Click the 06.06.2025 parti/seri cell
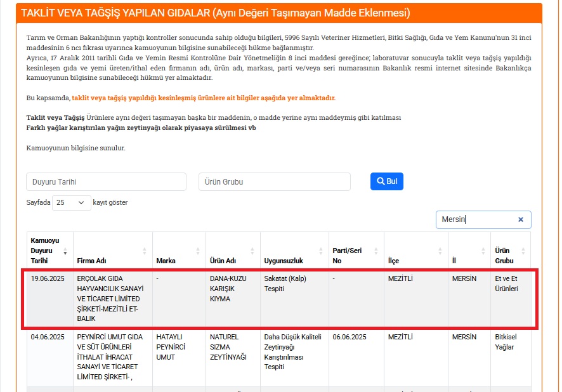Image resolution: width=562 pixels, height=392 pixels. tap(356, 357)
